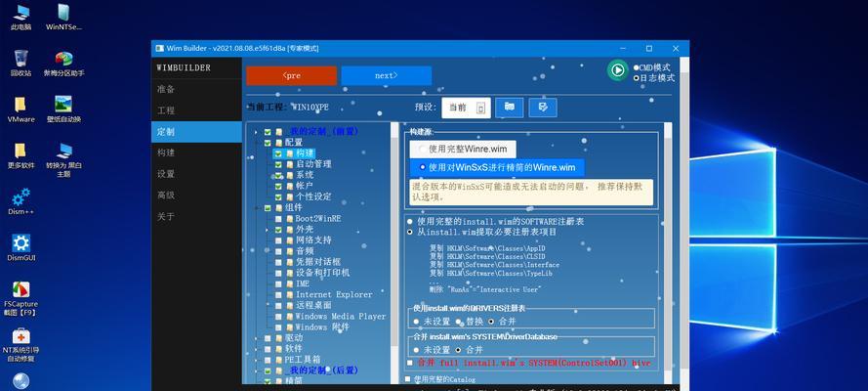The image size is (868, 391).
Task: Click folder icon beside 网络支持
Action: [290, 240]
